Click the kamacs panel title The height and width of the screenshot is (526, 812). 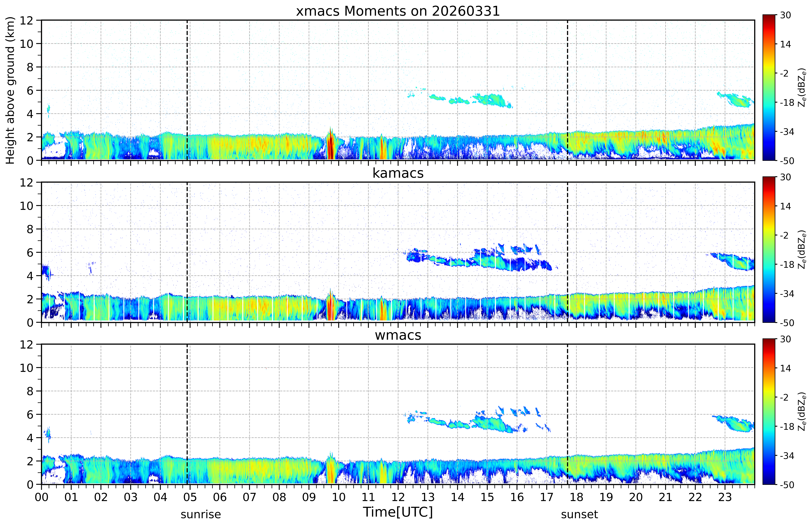tap(398, 173)
